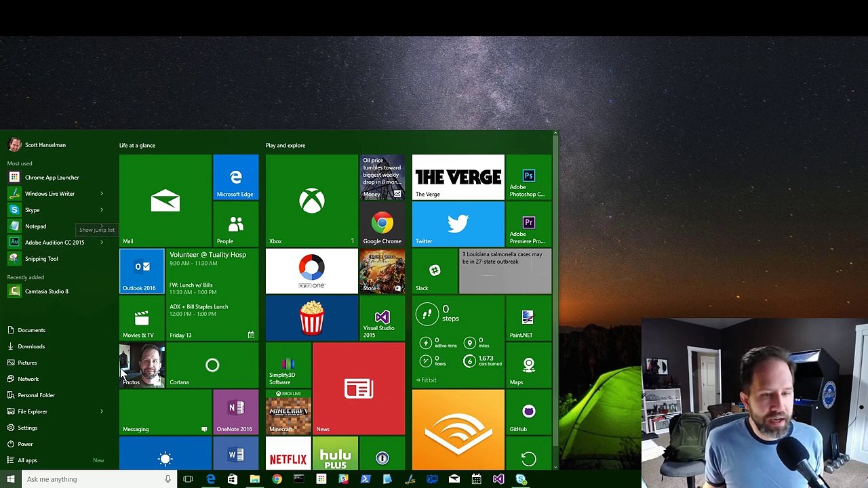This screenshot has width=868, height=488.
Task: Open the Twitter tile
Action: coord(458,224)
